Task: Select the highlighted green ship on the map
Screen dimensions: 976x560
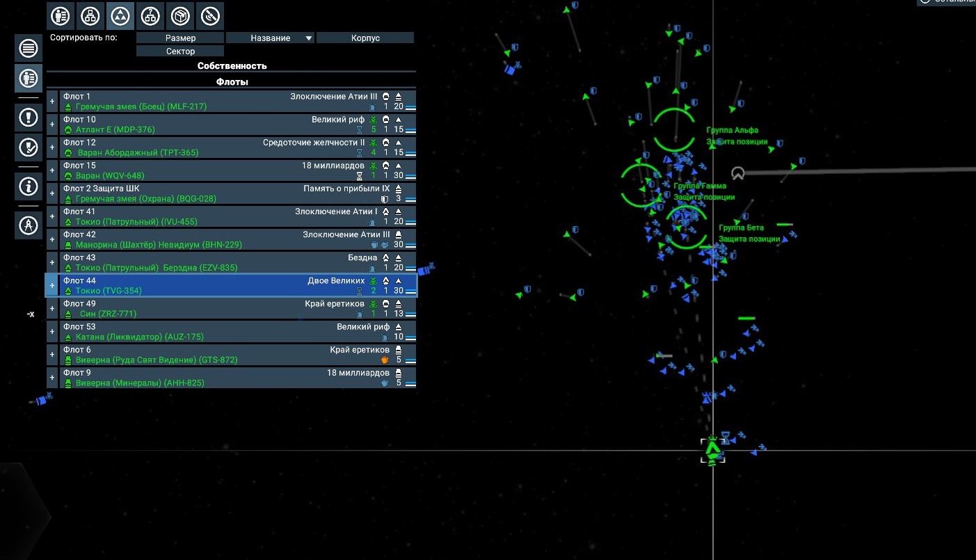Action: [x=712, y=450]
